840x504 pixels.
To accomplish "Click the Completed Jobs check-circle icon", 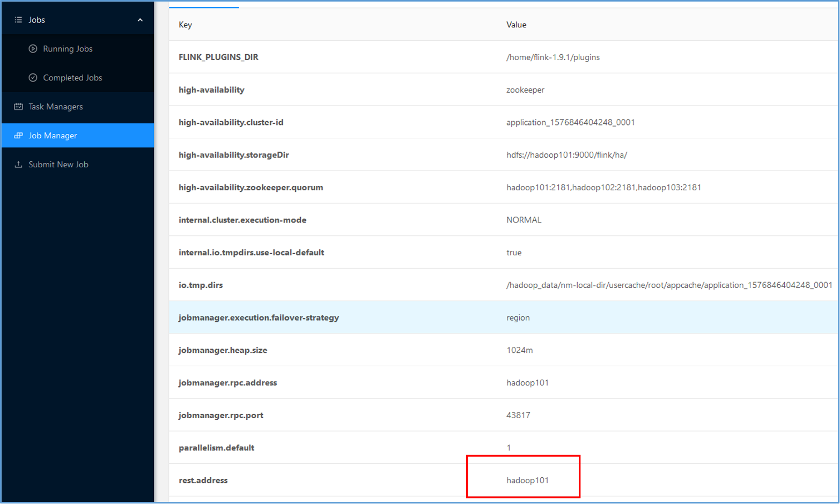I will pyautogui.click(x=33, y=78).
